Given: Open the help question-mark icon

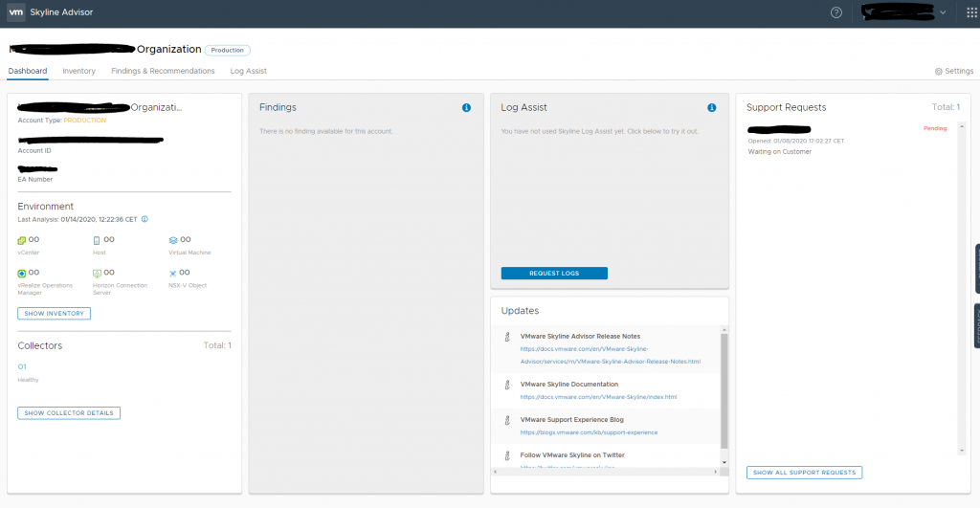Looking at the screenshot, I should (836, 12).
